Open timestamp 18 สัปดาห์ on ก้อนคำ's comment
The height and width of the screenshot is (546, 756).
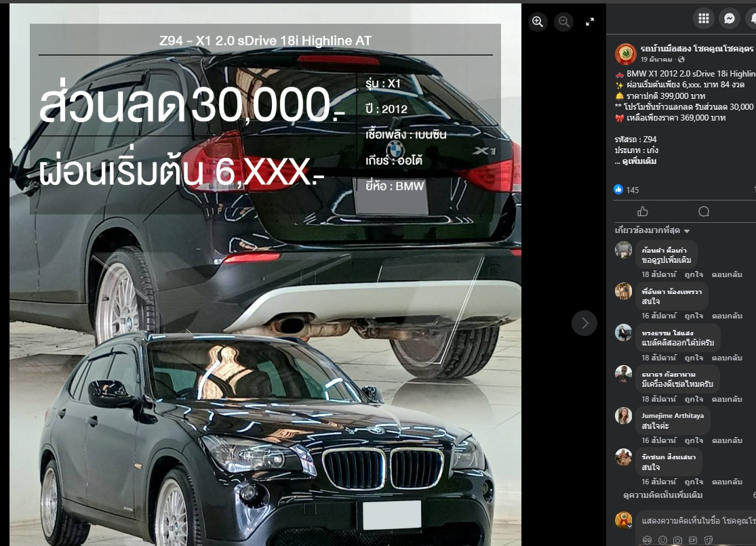[x=658, y=274]
